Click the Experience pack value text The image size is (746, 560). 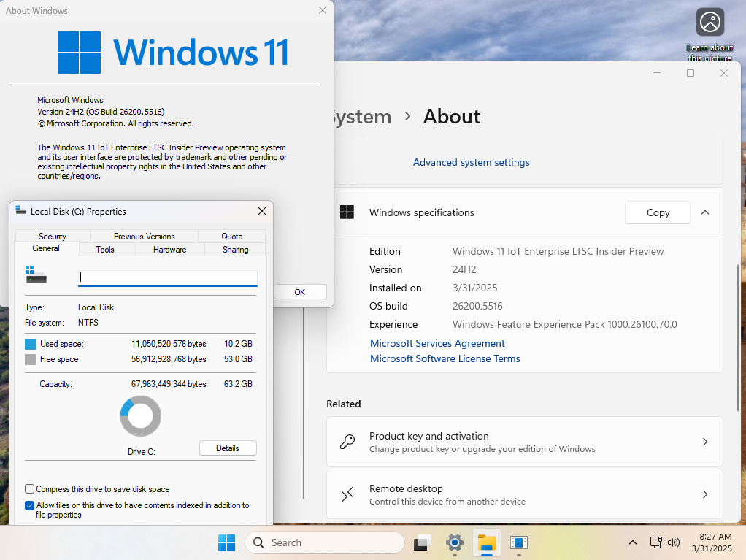click(565, 324)
